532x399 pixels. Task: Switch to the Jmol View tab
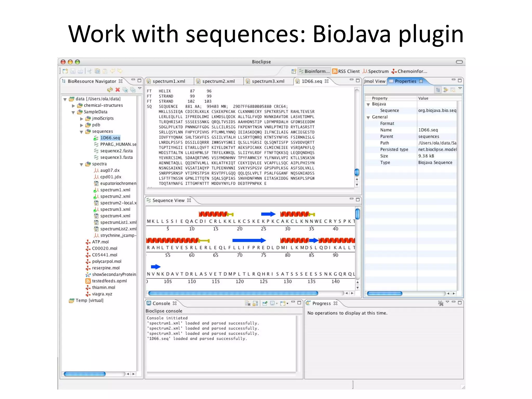click(x=375, y=81)
